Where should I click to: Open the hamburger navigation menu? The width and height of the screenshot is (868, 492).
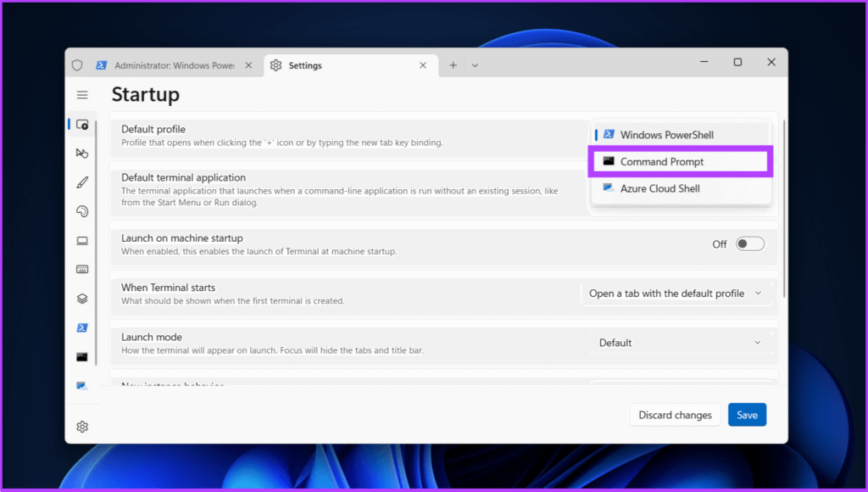coord(82,95)
